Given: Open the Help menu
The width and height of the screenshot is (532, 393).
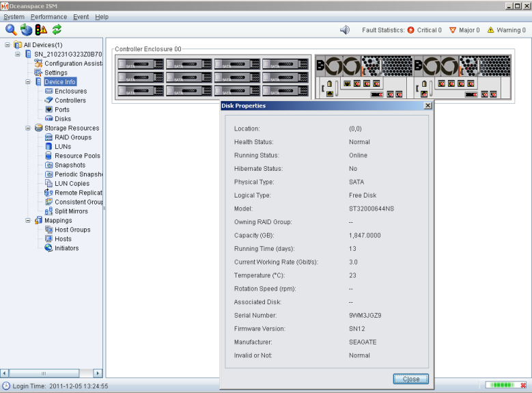Looking at the screenshot, I should pos(102,16).
